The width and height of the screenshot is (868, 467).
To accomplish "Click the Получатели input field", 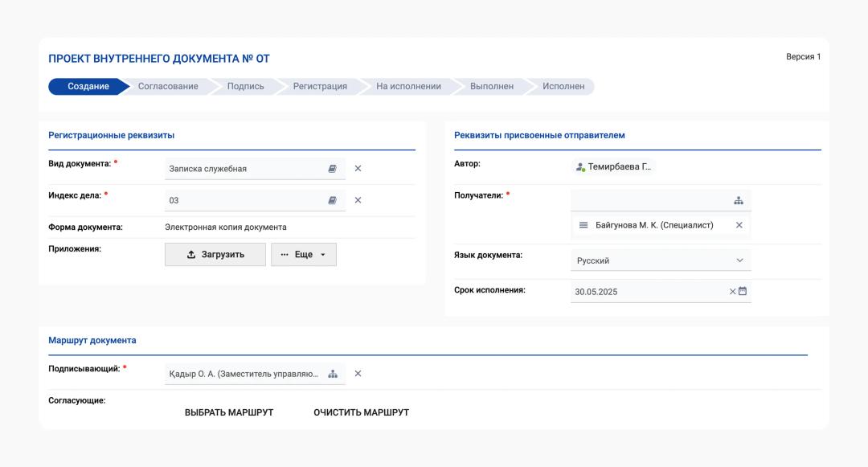I will (x=649, y=201).
